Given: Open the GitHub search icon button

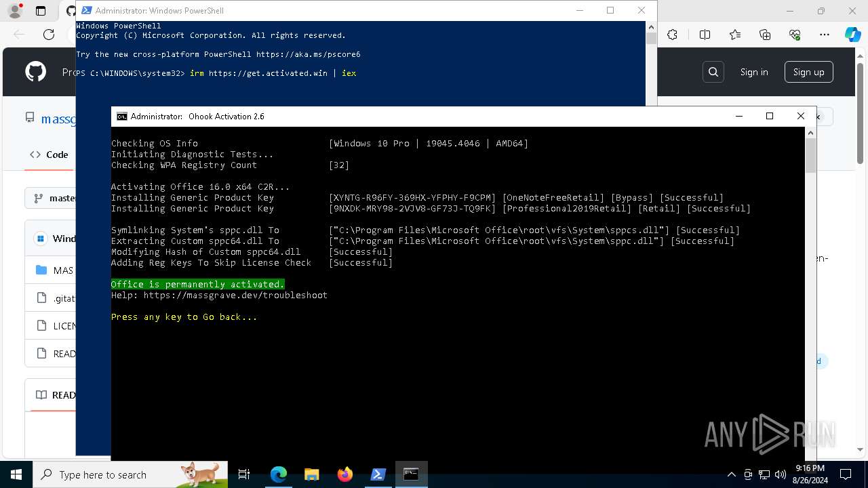Looking at the screenshot, I should (x=713, y=72).
